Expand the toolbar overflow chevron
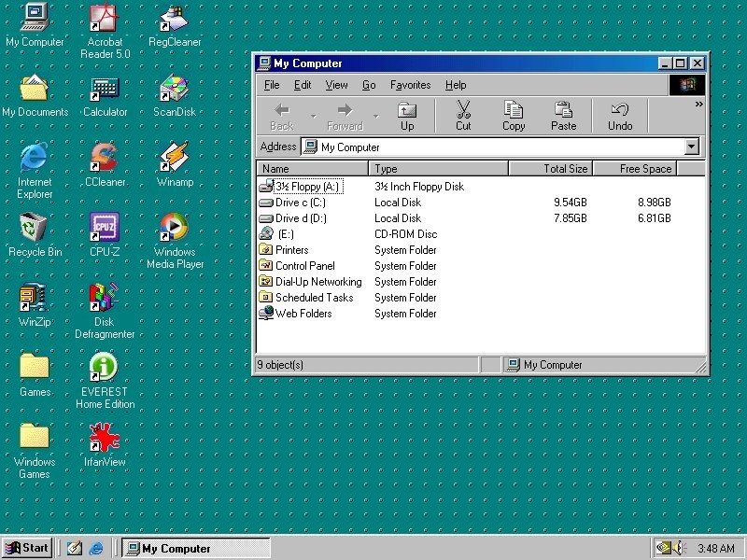 (698, 105)
